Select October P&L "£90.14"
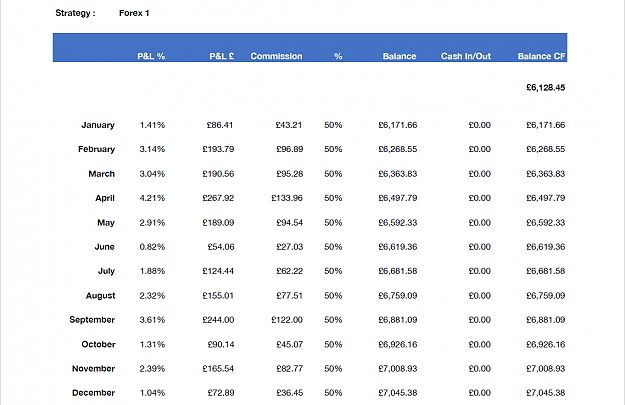 221,344
